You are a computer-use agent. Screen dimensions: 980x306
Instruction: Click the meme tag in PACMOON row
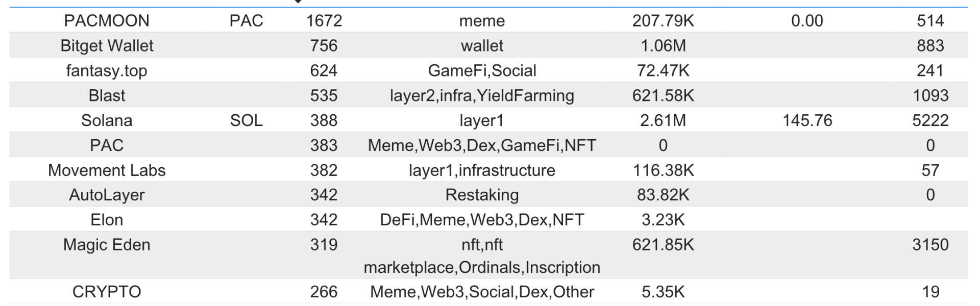[x=482, y=21]
